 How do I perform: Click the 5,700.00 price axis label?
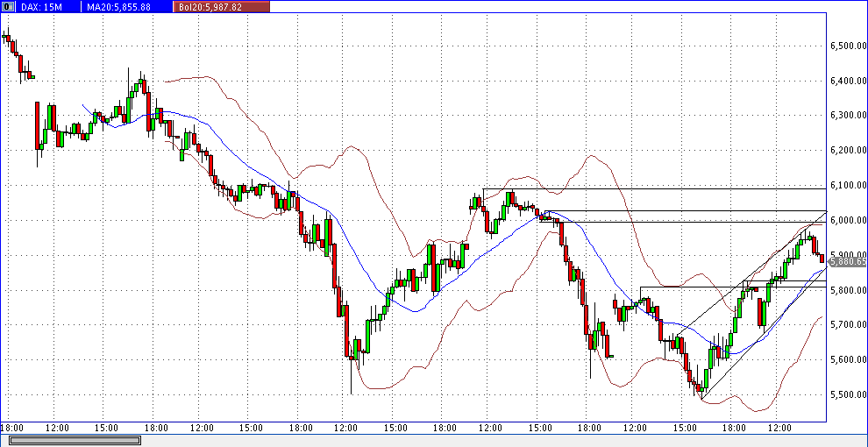coord(848,325)
